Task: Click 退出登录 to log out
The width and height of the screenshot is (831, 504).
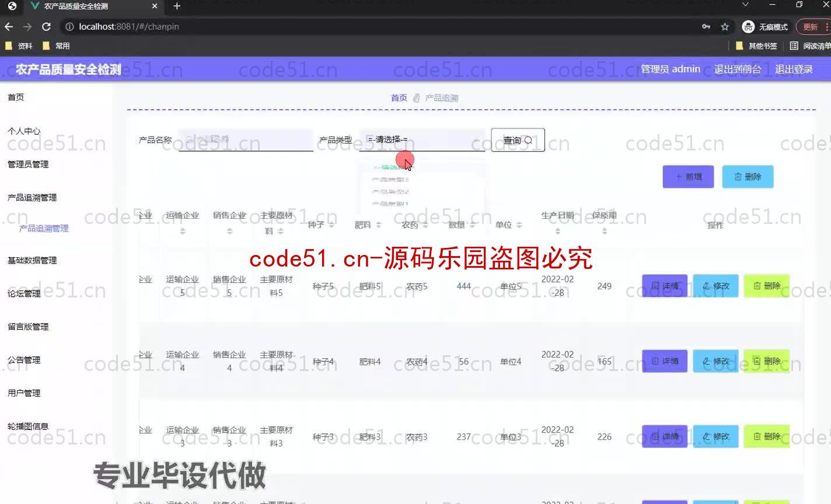Action: pos(794,69)
